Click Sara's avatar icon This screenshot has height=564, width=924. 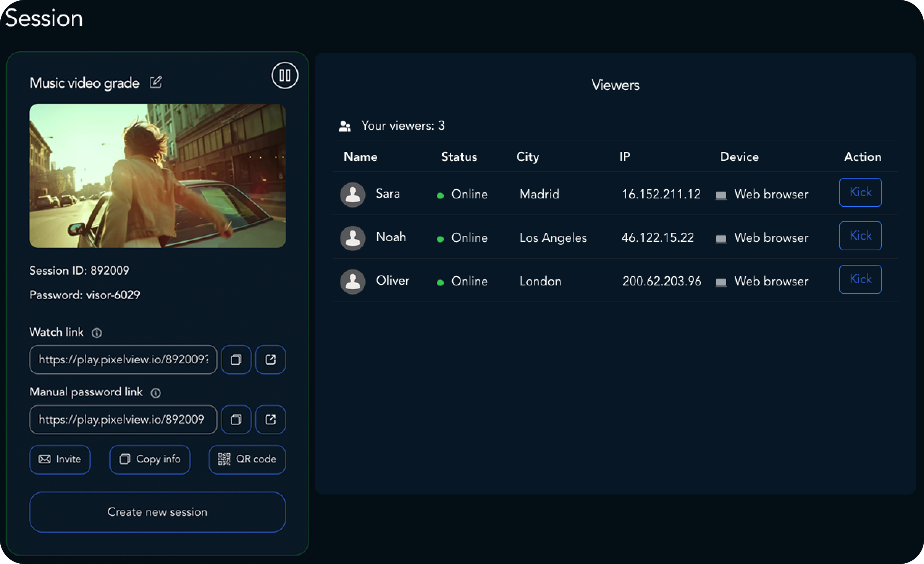[352, 195]
